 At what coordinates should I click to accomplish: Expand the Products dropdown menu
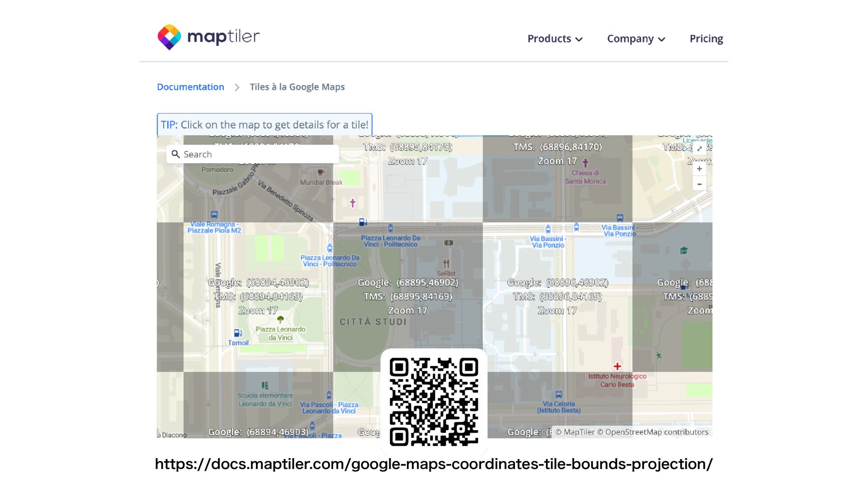click(555, 39)
